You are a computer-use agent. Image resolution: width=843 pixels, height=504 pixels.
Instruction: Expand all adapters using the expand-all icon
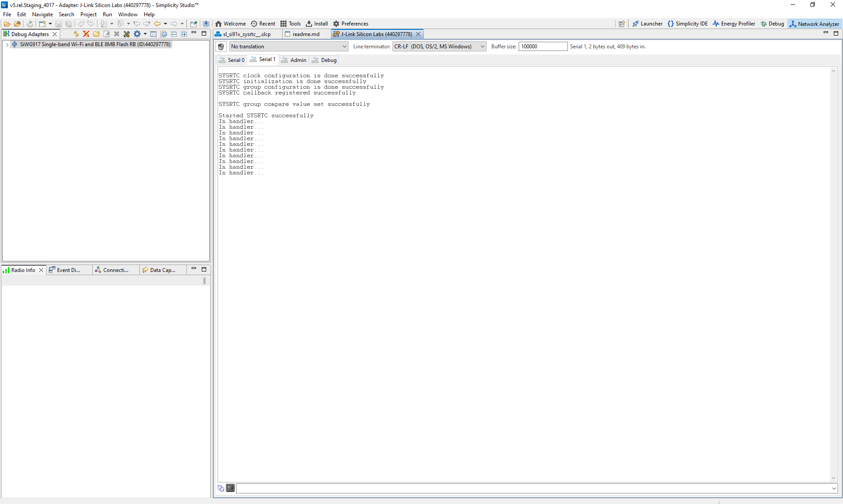(184, 34)
